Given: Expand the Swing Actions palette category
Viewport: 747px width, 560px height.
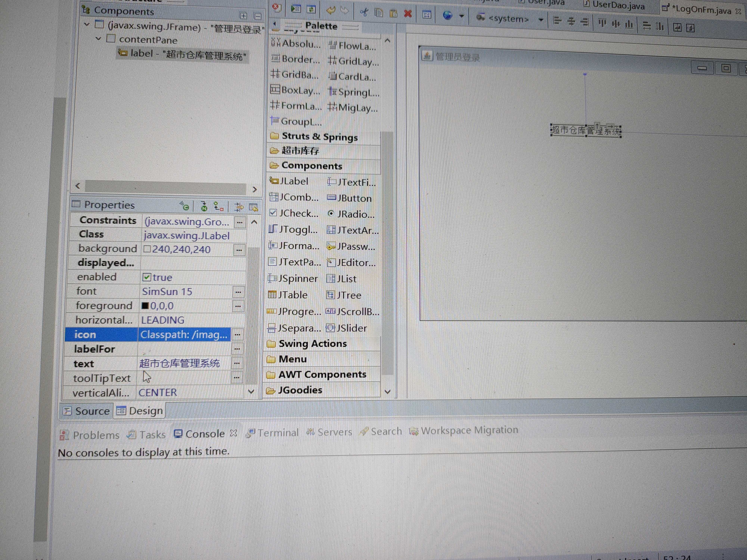Looking at the screenshot, I should pyautogui.click(x=322, y=344).
